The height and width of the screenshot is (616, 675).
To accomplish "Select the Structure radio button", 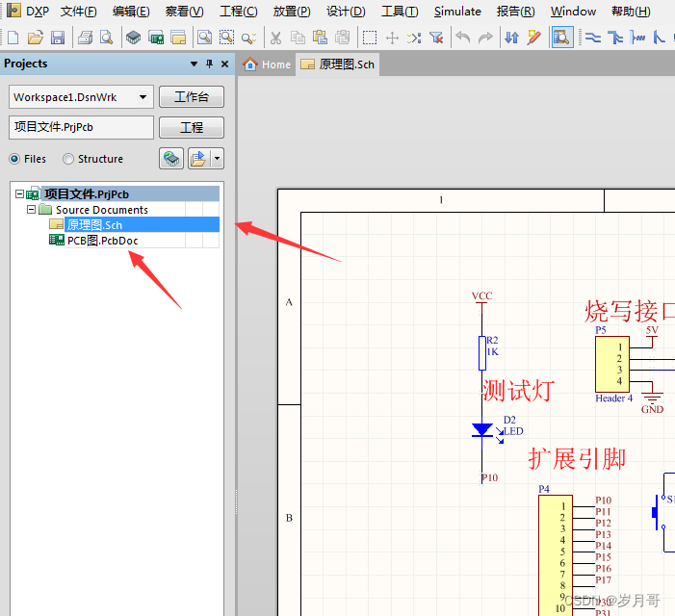I will pos(68,159).
